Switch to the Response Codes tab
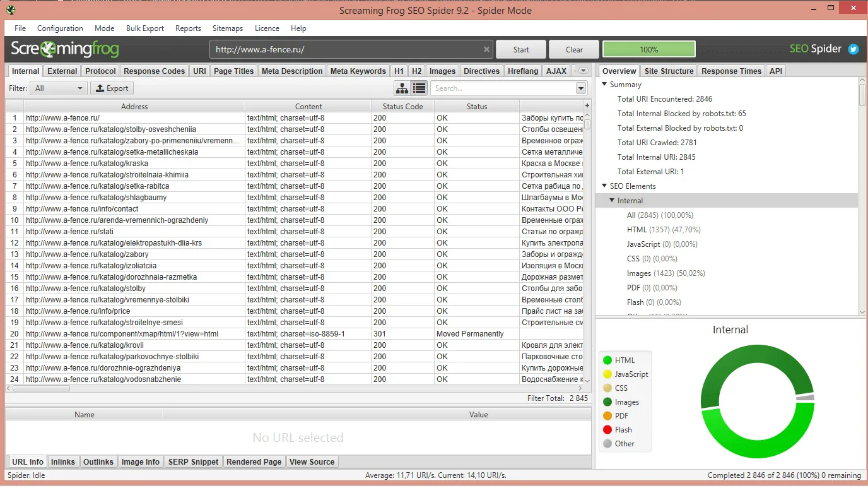 click(x=154, y=71)
